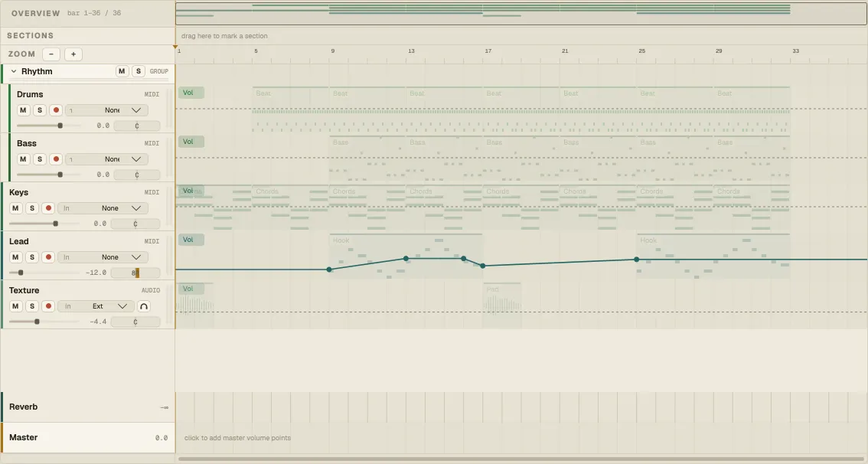Image resolution: width=868 pixels, height=464 pixels.
Task: Select the Reverb return track
Action: [87, 407]
